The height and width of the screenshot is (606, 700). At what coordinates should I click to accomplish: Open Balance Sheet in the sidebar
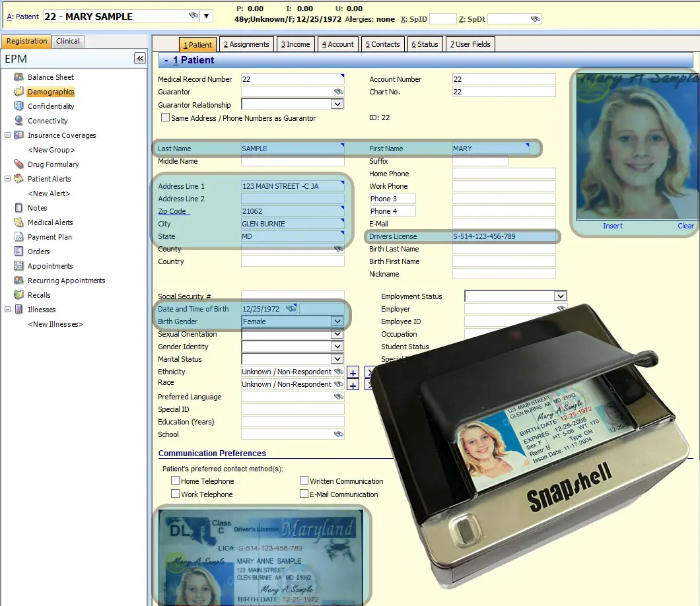[x=50, y=77]
